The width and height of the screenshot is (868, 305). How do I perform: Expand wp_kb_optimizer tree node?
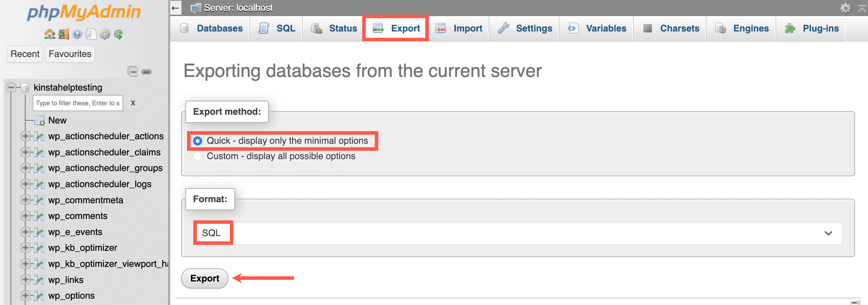[x=25, y=248]
